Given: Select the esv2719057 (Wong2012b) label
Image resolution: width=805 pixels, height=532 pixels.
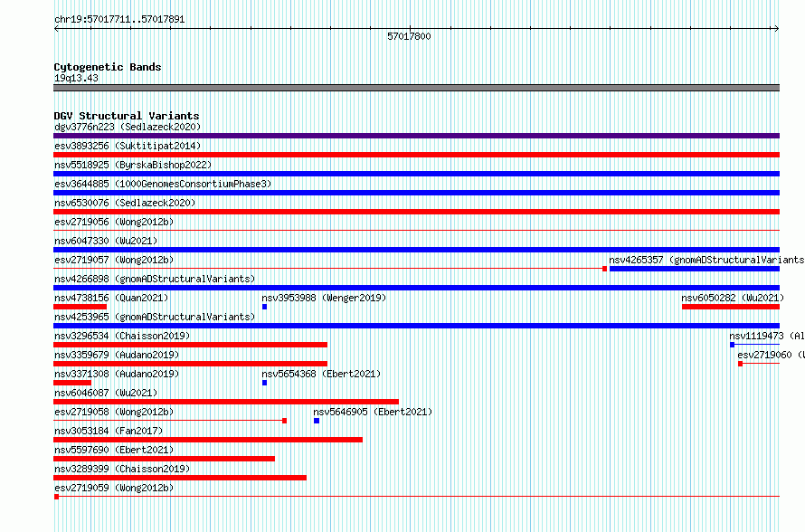Looking at the screenshot, I should click(x=114, y=260).
